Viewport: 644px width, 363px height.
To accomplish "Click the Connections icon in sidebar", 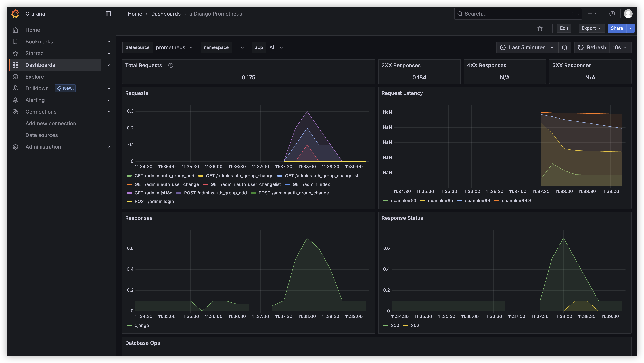I will (x=15, y=112).
